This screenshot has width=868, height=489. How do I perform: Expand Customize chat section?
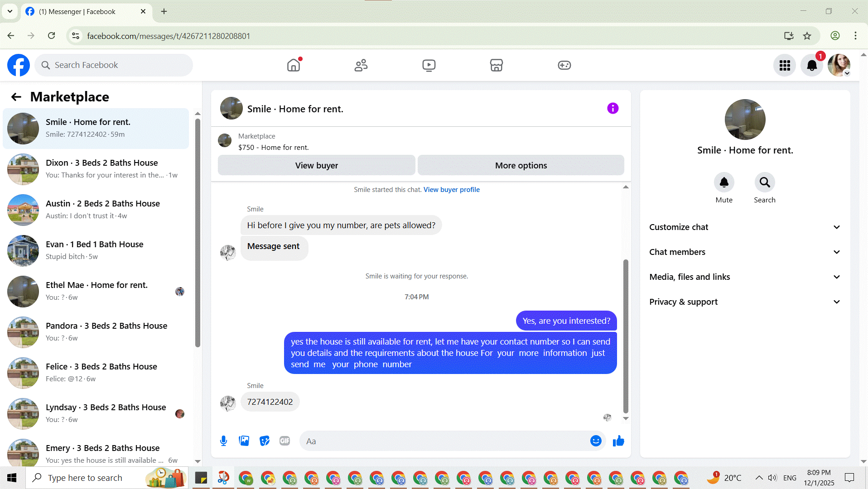tap(745, 227)
